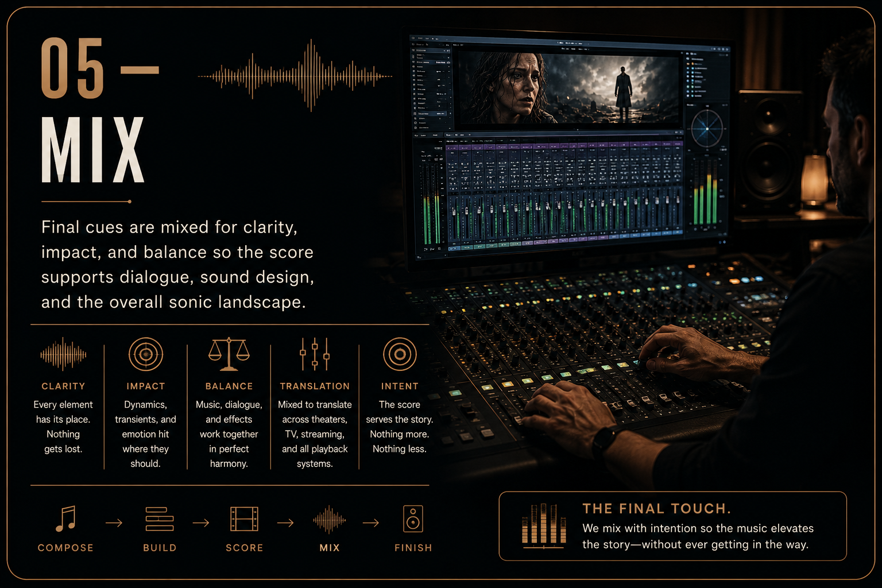Select the highlighted MIX step label below the small waveform
882x588 pixels.
(330, 548)
